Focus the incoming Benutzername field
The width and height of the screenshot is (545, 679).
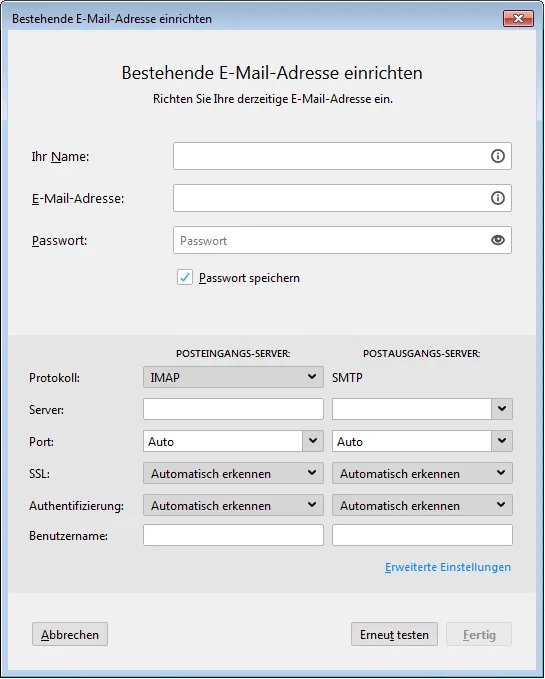tap(233, 535)
